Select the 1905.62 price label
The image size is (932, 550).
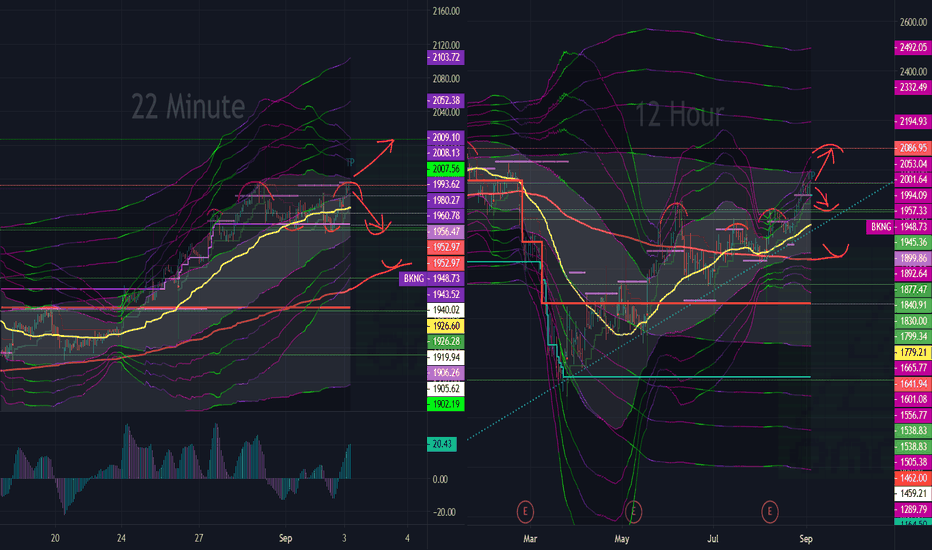click(x=445, y=388)
